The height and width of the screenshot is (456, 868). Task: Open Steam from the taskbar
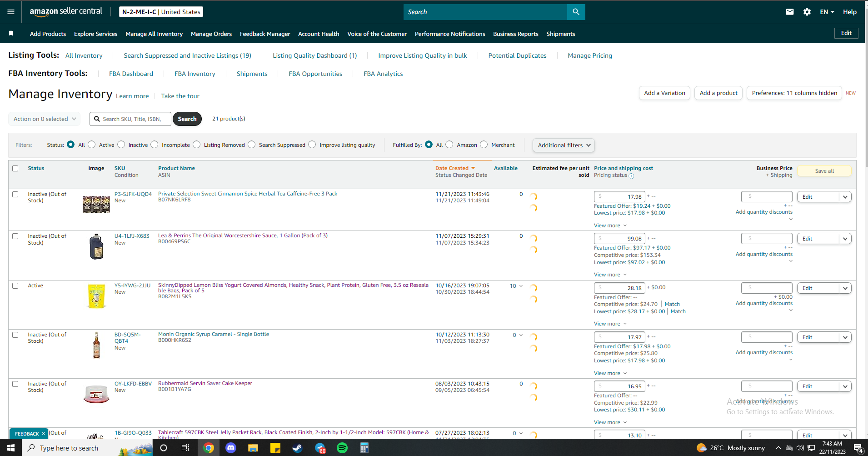(x=298, y=448)
